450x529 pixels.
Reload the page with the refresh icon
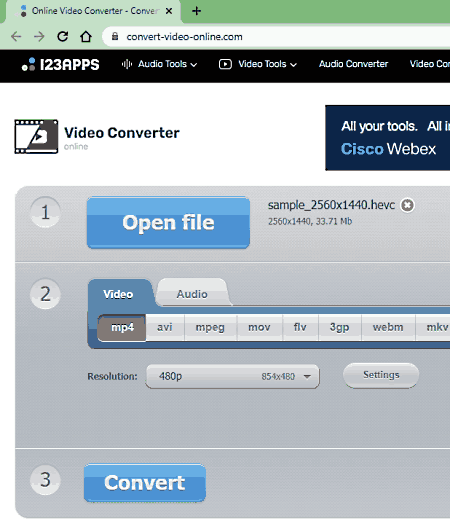pyautogui.click(x=63, y=36)
